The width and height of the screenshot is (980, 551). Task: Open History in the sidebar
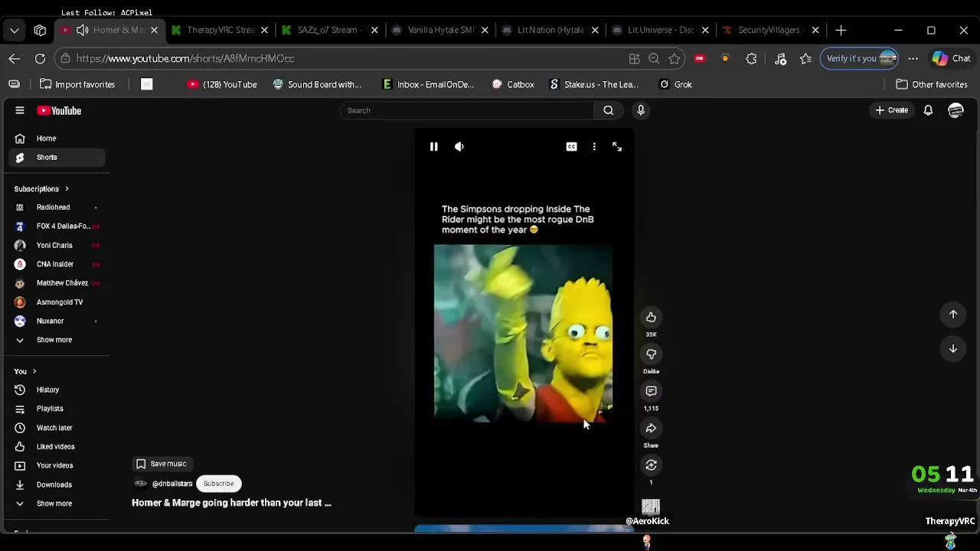coord(57,390)
